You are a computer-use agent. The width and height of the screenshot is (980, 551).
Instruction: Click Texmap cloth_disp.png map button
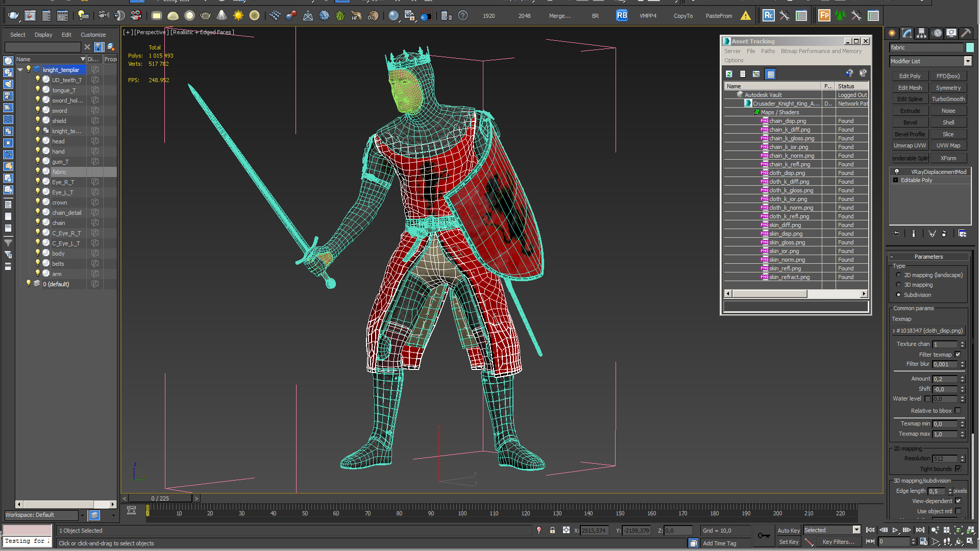[928, 331]
